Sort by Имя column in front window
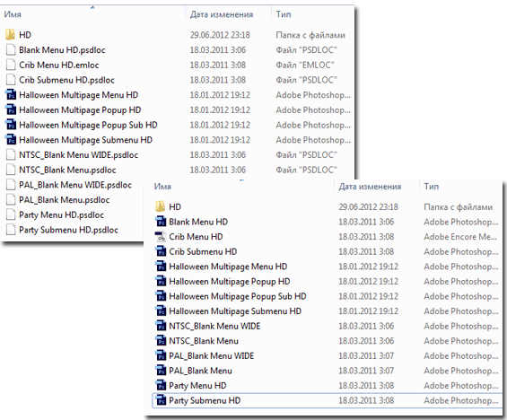507x420 pixels. pos(162,187)
